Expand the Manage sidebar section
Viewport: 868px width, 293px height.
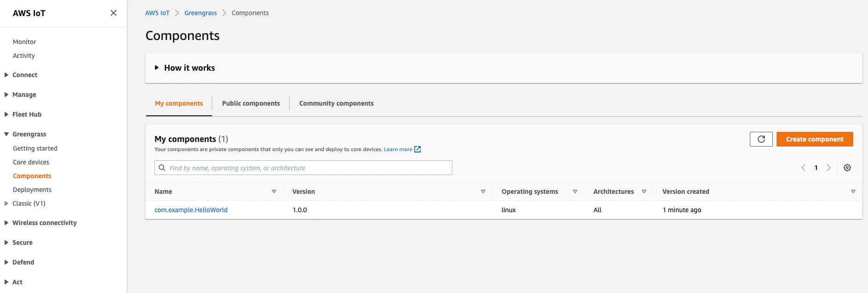click(x=6, y=95)
